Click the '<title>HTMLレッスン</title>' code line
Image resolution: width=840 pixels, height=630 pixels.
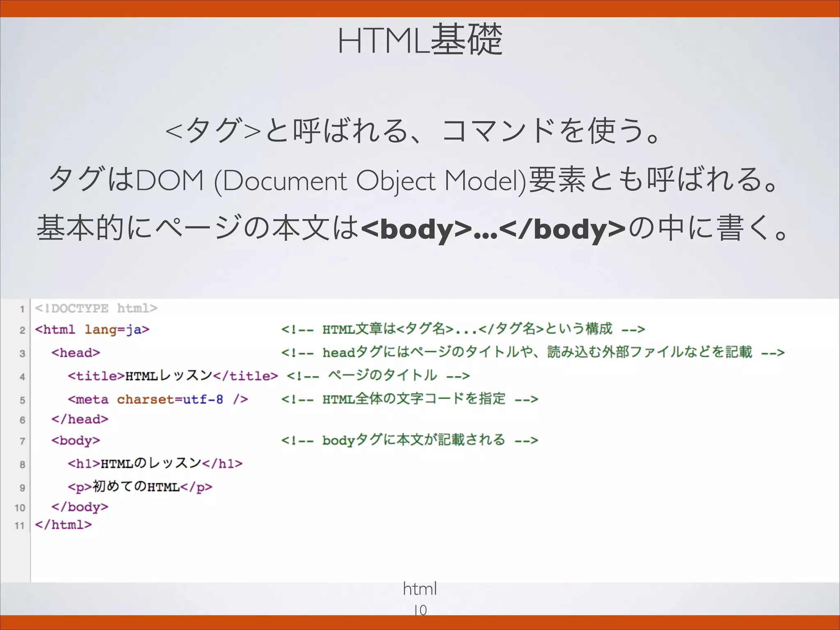173,376
